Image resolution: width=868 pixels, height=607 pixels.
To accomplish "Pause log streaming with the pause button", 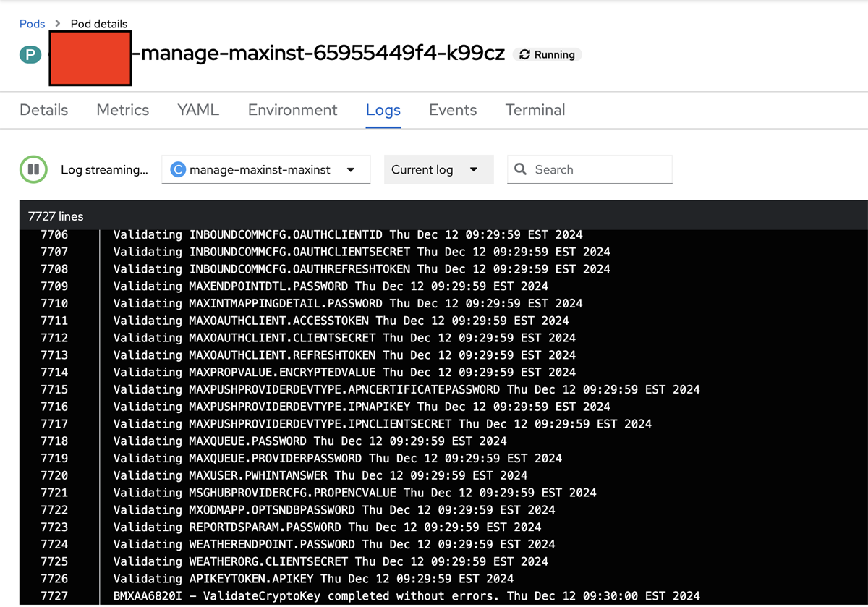I will [33, 169].
